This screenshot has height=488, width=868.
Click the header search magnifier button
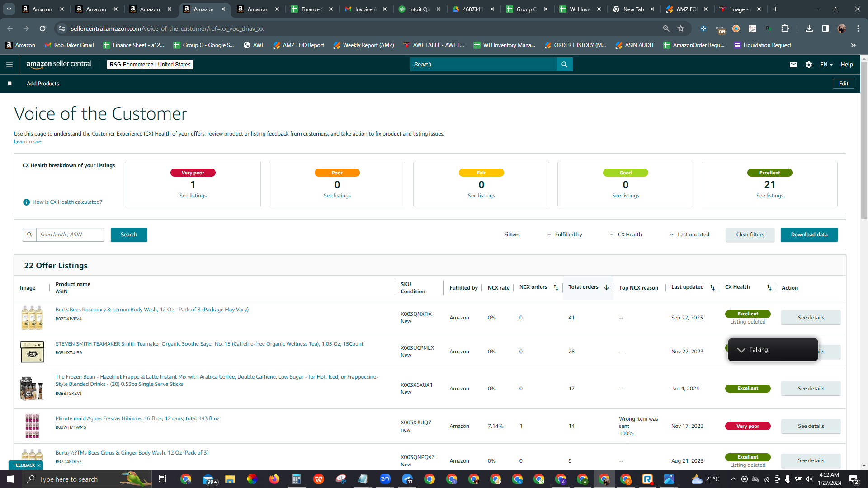pos(564,65)
